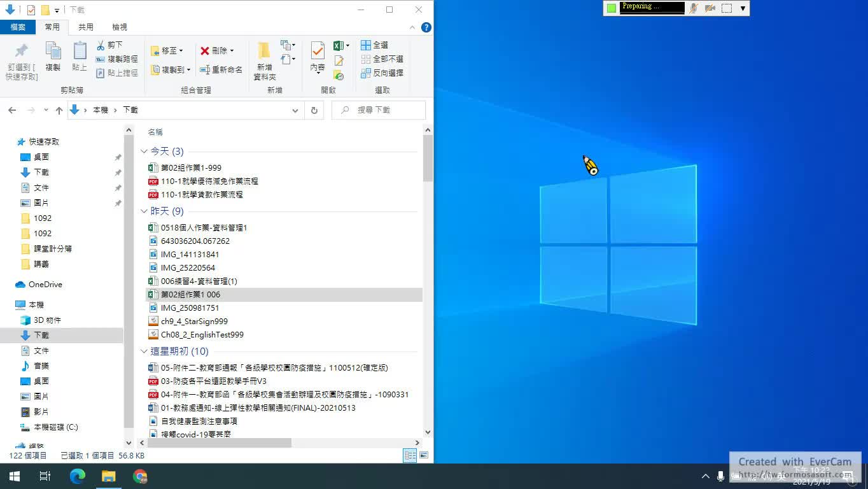Expand the address bar history dropdown
Image resolution: width=868 pixels, height=489 pixels.
[x=295, y=110]
